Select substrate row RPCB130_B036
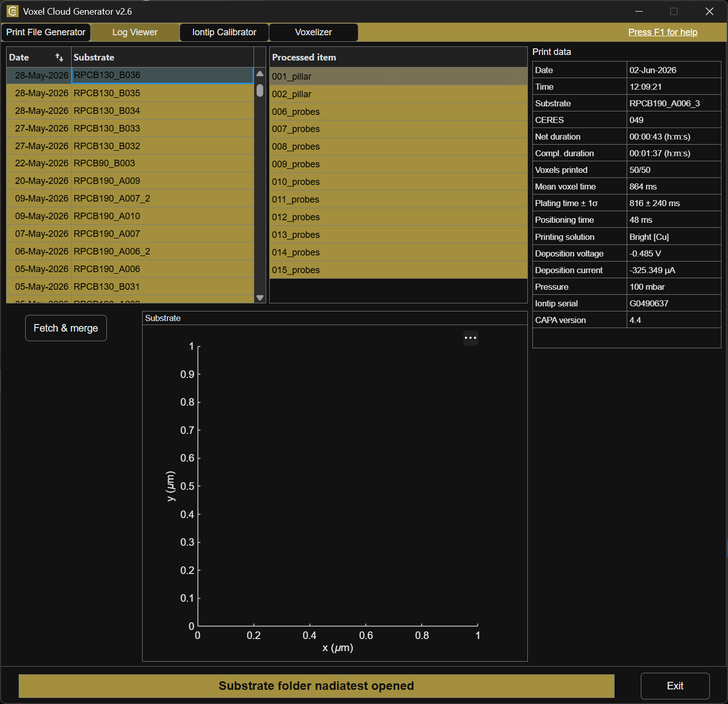Viewport: 728px width, 704px height. (x=130, y=76)
